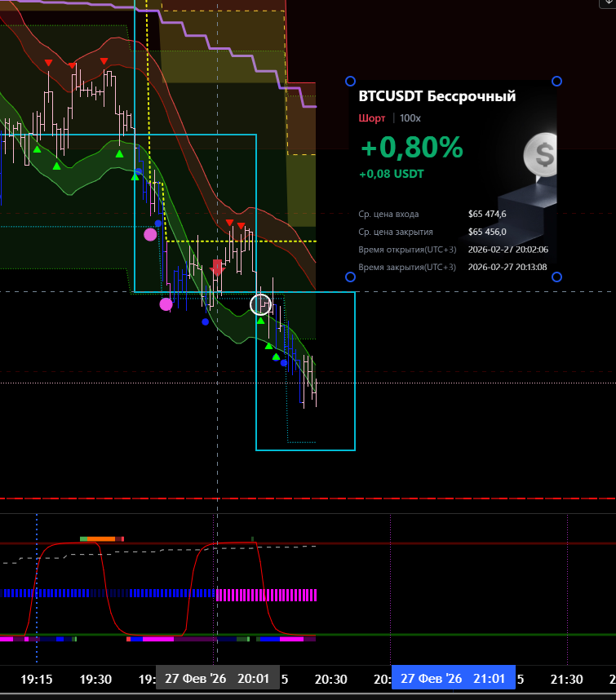The image size is (616, 700).
Task: Click the upper pink circle marker
Action: point(150,234)
